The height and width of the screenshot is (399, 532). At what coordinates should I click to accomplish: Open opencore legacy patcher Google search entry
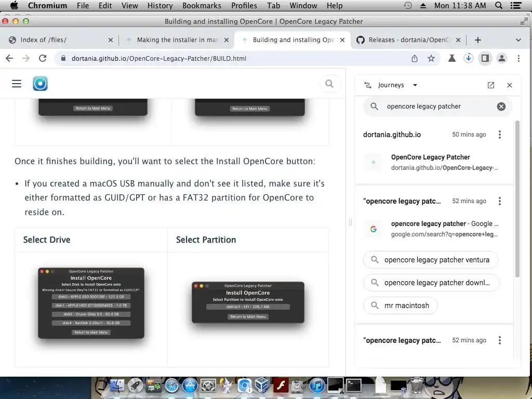pos(434,229)
